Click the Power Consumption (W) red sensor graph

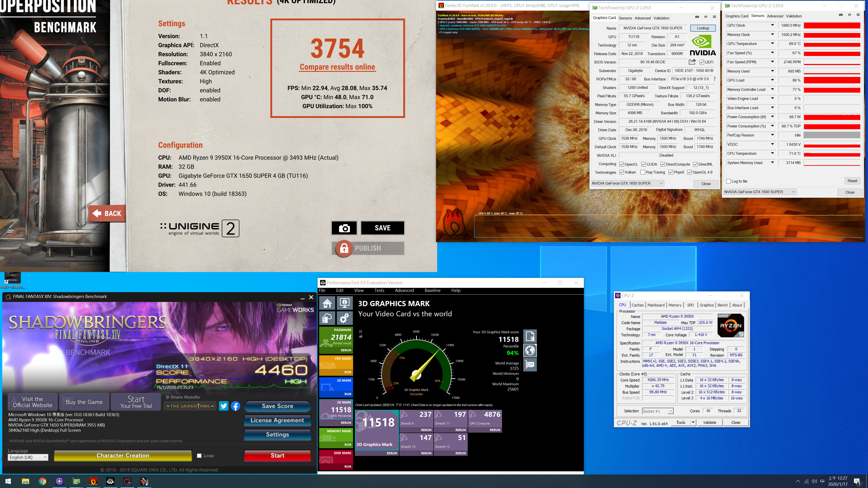(x=832, y=117)
